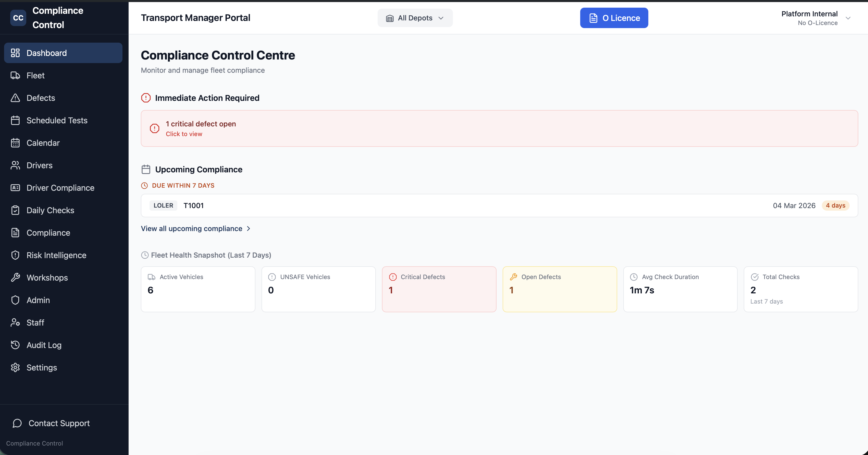Select Staff in the sidebar
Image resolution: width=868 pixels, height=455 pixels.
pyautogui.click(x=35, y=323)
